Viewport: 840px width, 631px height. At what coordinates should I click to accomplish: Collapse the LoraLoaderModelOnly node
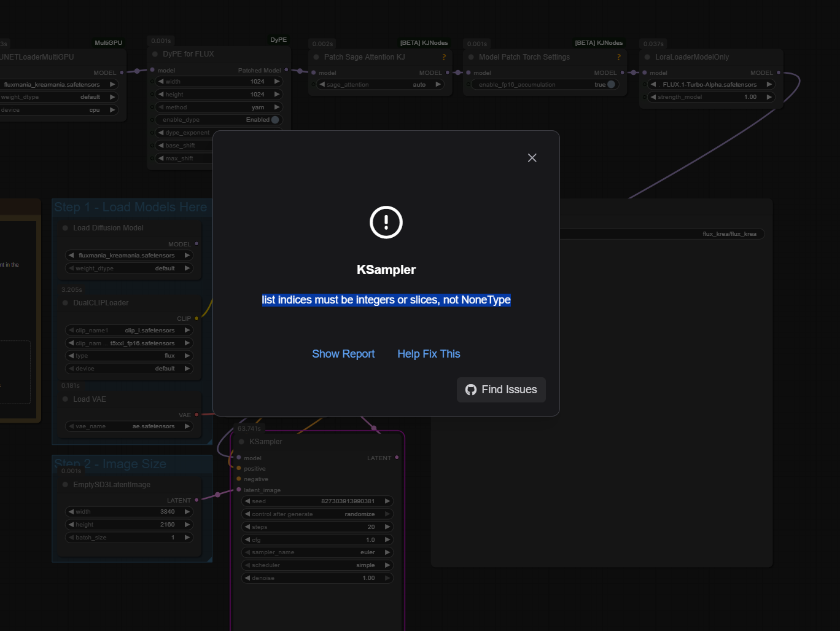pos(647,57)
